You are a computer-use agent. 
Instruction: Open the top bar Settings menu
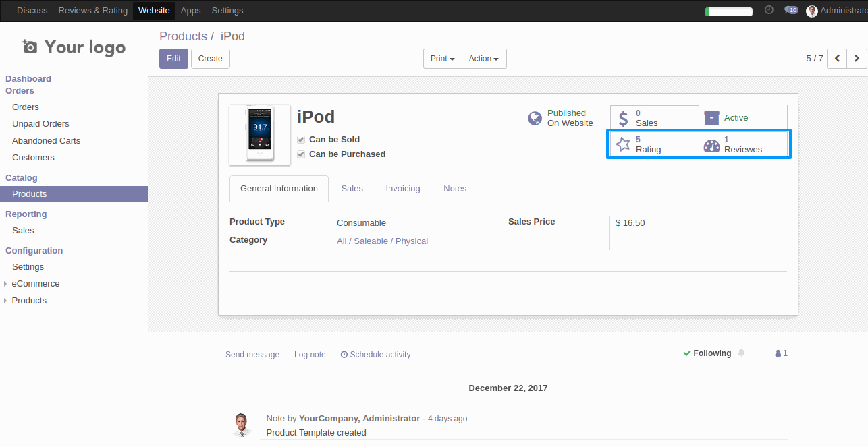coord(227,11)
